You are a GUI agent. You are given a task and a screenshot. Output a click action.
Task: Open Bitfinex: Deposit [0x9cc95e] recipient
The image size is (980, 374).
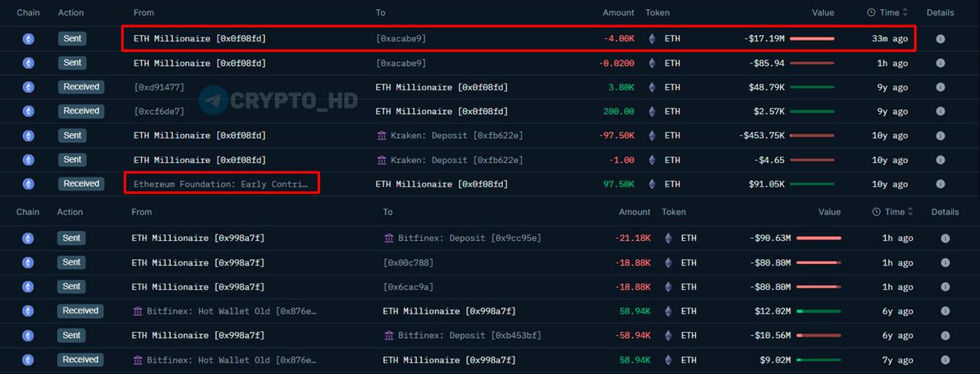tap(469, 238)
